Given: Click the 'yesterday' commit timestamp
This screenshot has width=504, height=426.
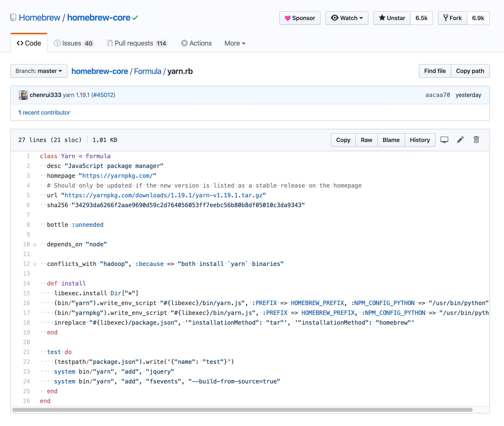Looking at the screenshot, I should point(468,95).
